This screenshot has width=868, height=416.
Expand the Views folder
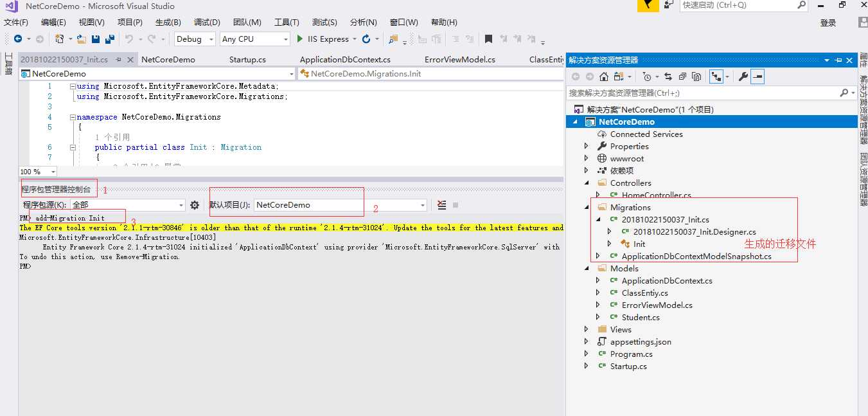coord(586,330)
